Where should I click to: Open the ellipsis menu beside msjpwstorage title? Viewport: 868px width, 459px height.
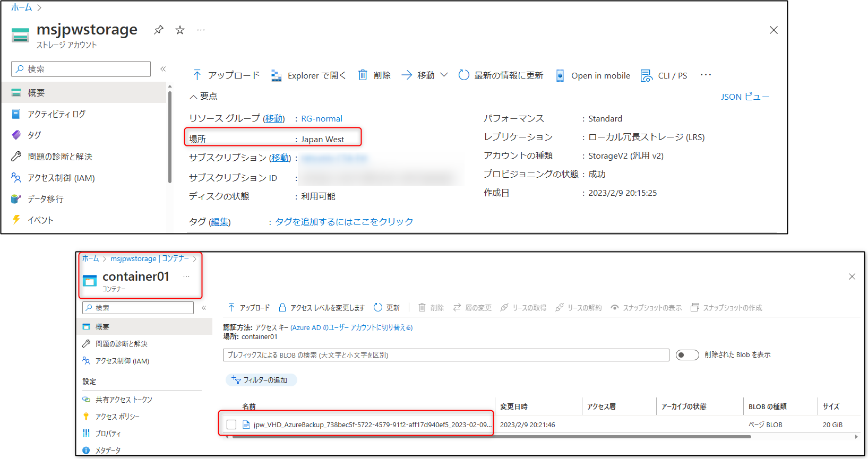[x=201, y=30]
